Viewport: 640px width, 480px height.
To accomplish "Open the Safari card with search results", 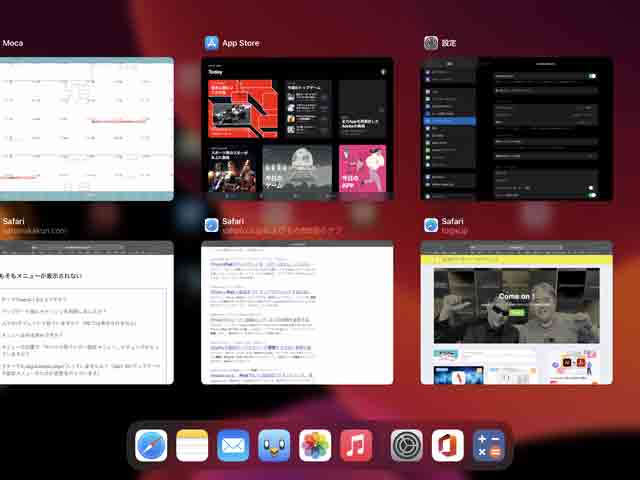I will click(297, 313).
